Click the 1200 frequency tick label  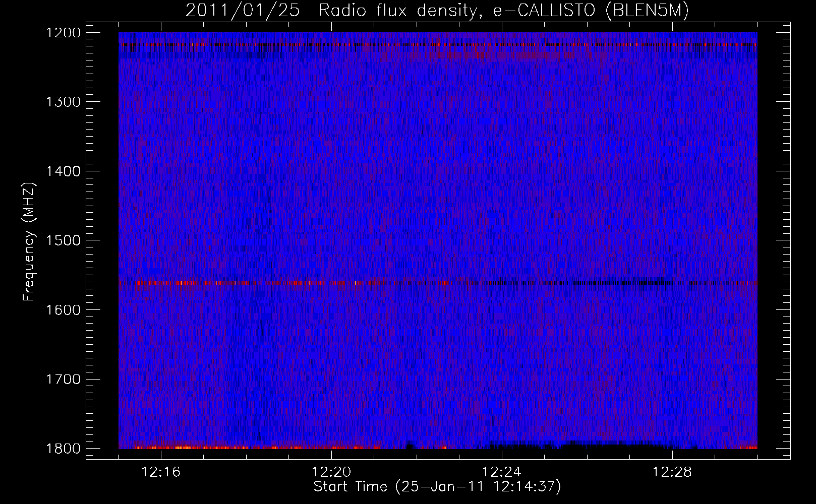click(63, 33)
